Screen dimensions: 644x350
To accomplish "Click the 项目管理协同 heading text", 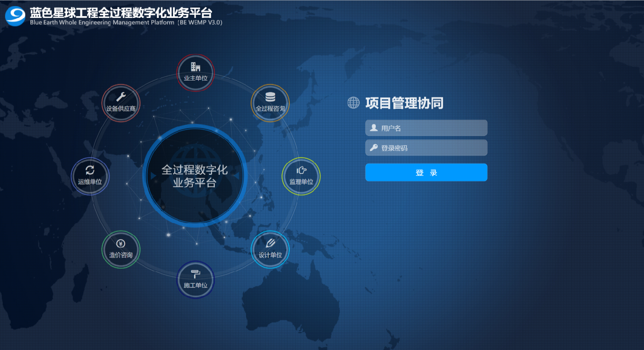I will tap(404, 103).
